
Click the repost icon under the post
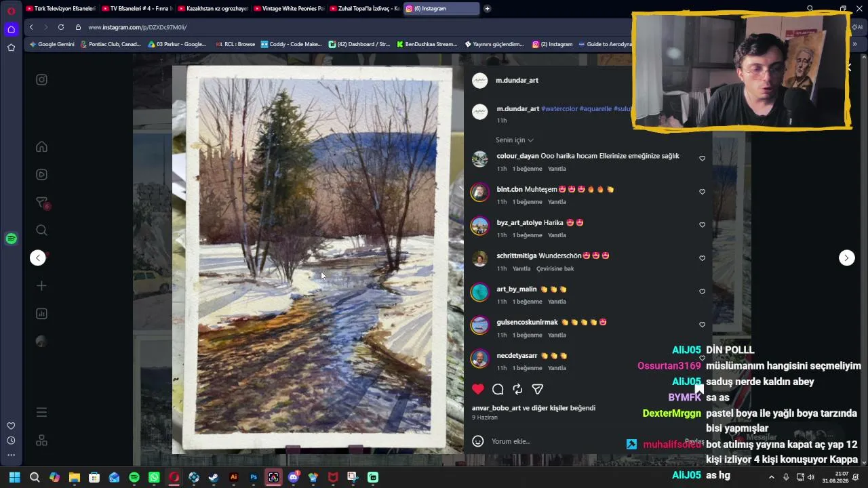point(517,389)
